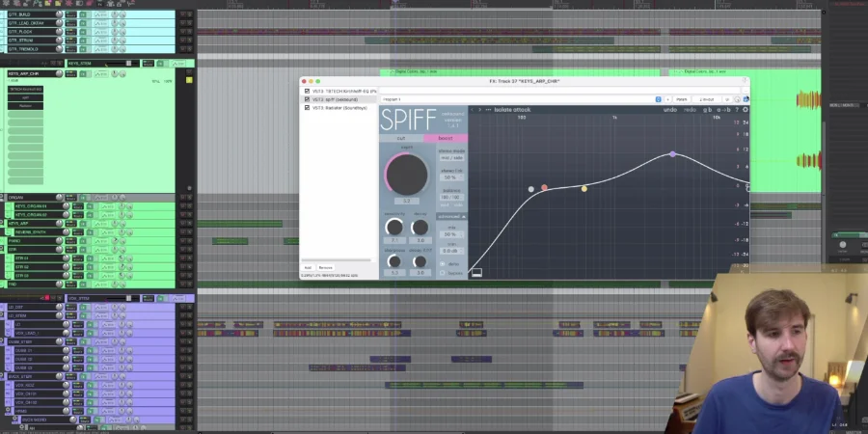Toggle mute on GTR_BUILD track
This screenshot has height=434, width=868.
(182, 14)
